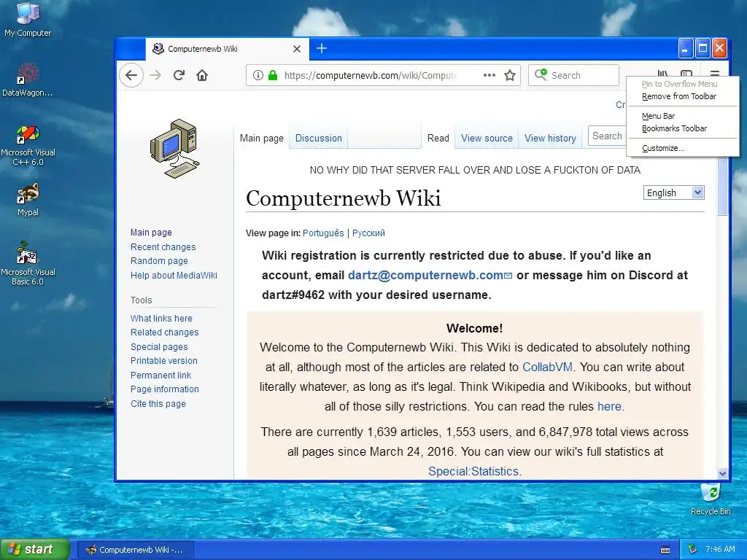Viewport: 747px width, 560px height.
Task: Click the green padlock security icon
Action: (273, 75)
